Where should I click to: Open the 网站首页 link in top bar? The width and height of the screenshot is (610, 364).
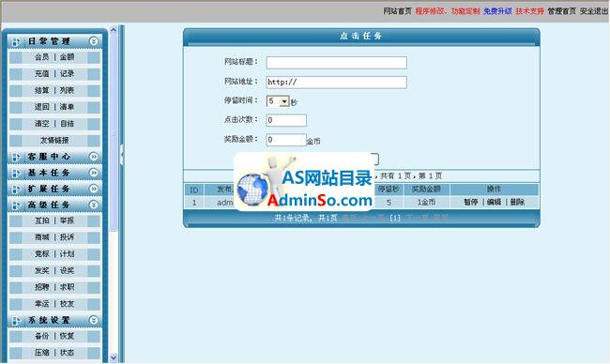pyautogui.click(x=397, y=11)
